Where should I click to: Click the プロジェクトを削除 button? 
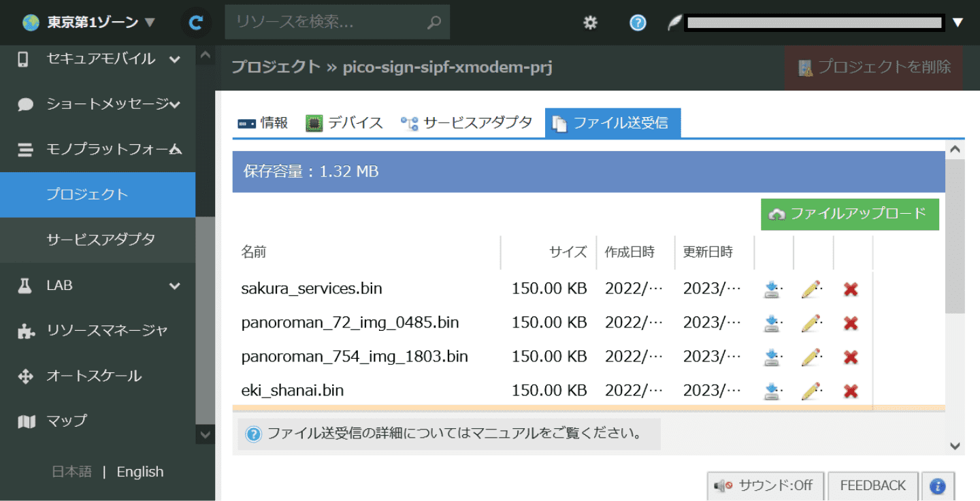click(875, 67)
